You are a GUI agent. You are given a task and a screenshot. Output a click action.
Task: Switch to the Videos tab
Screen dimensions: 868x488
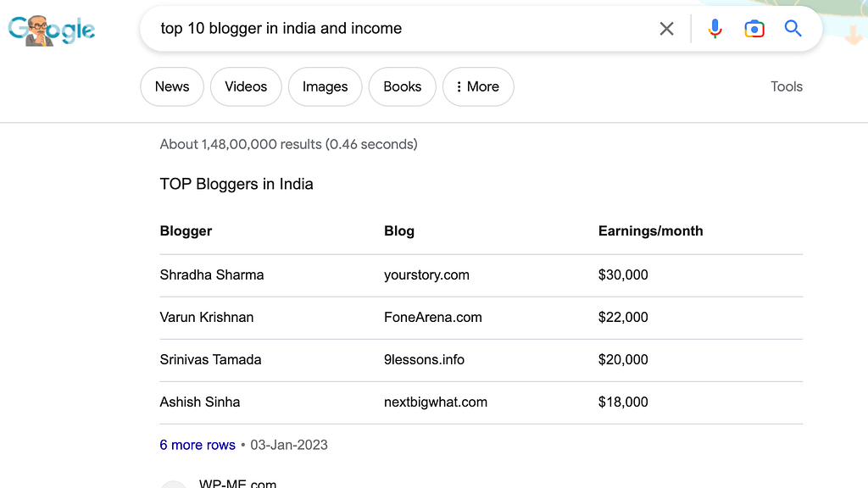coord(246,86)
